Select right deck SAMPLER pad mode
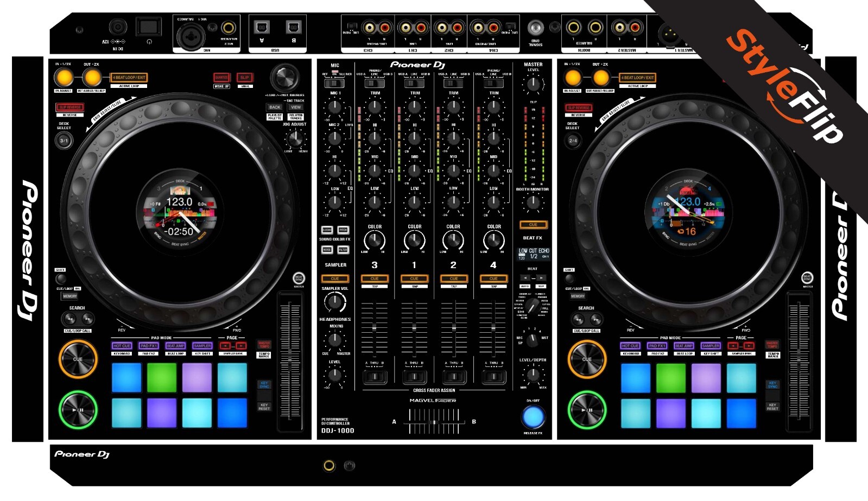868x501 pixels. (711, 346)
